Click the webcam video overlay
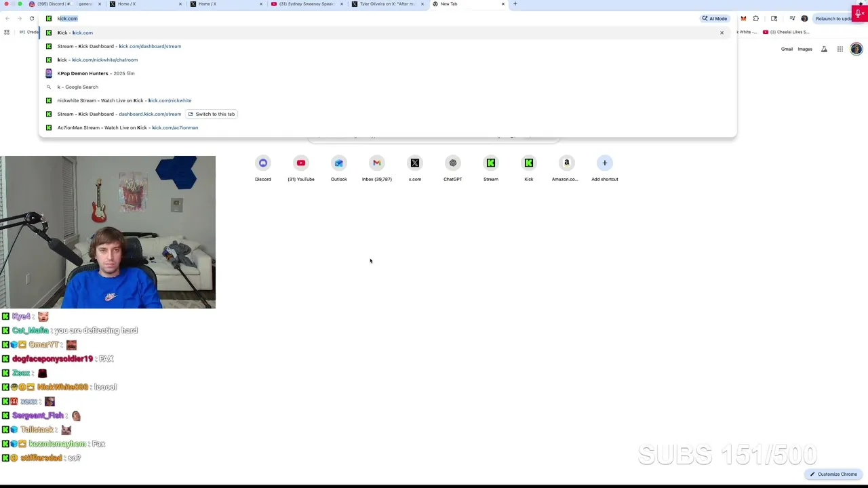Viewport: 868px width, 488px height. 108,232
